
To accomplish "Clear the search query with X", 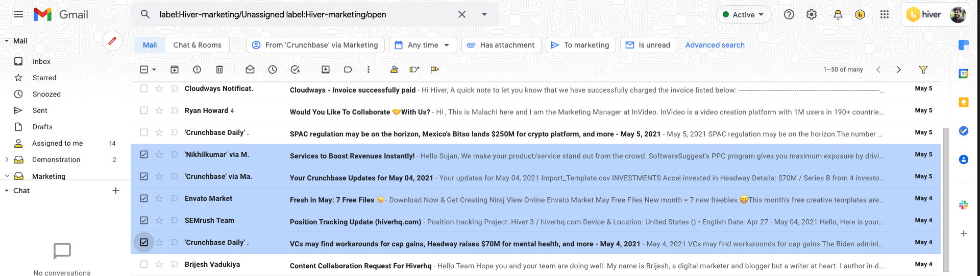I will tap(462, 14).
